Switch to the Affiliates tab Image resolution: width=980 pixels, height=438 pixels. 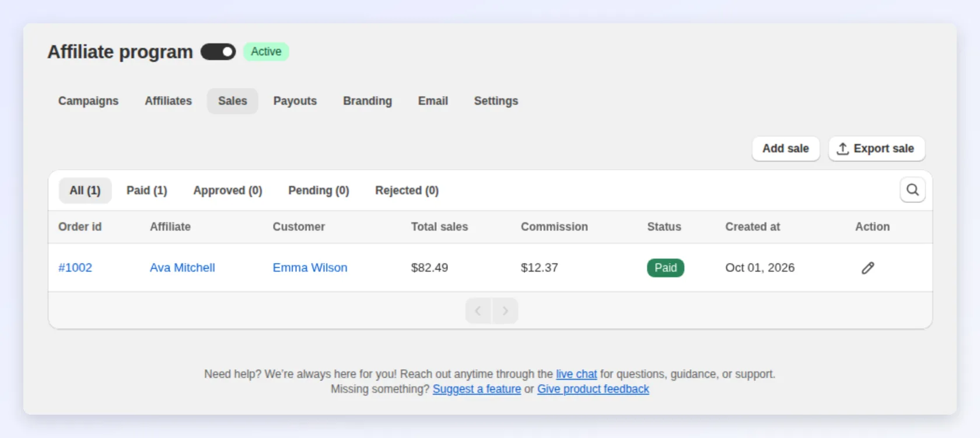[169, 101]
